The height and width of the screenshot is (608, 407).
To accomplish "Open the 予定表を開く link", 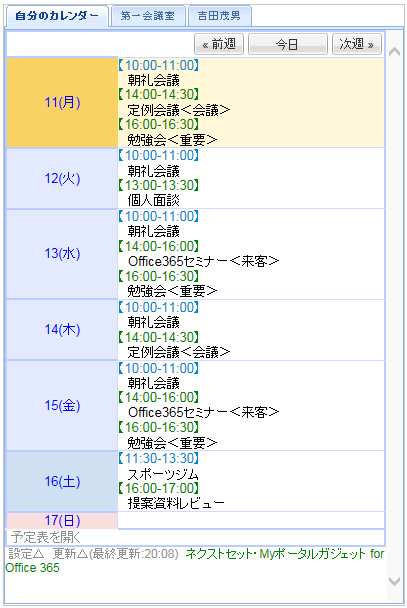I will tap(46, 537).
